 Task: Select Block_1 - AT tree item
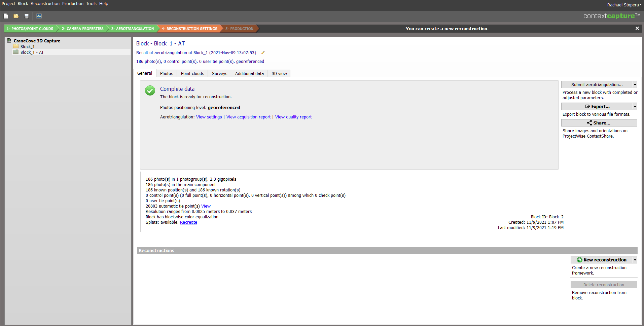(x=32, y=52)
